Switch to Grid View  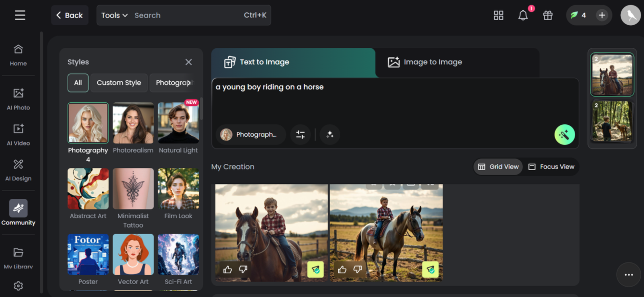[x=498, y=167]
